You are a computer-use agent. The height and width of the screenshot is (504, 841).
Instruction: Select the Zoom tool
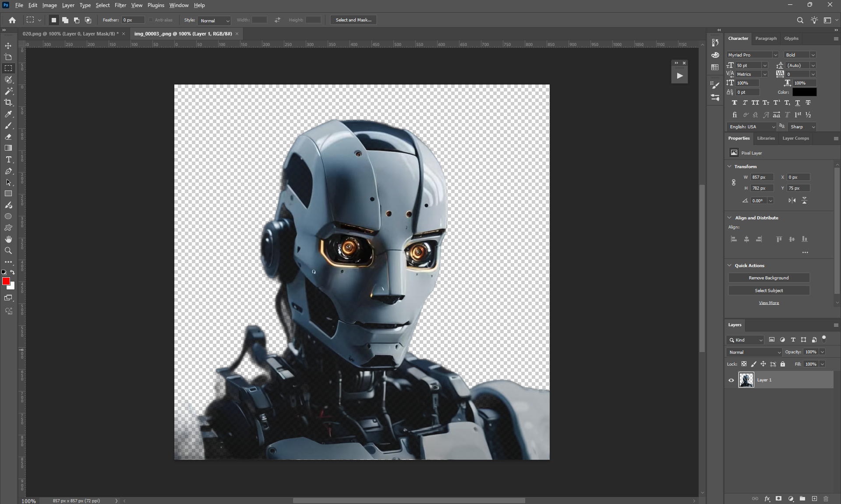(x=8, y=250)
